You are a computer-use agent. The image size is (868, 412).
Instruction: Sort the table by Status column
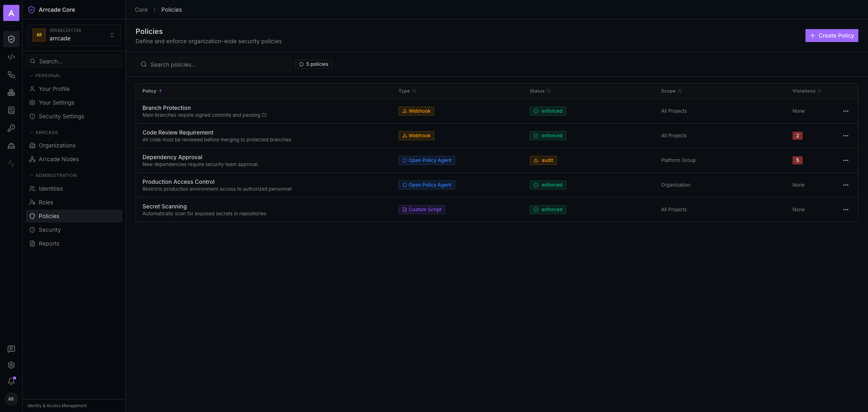point(540,91)
